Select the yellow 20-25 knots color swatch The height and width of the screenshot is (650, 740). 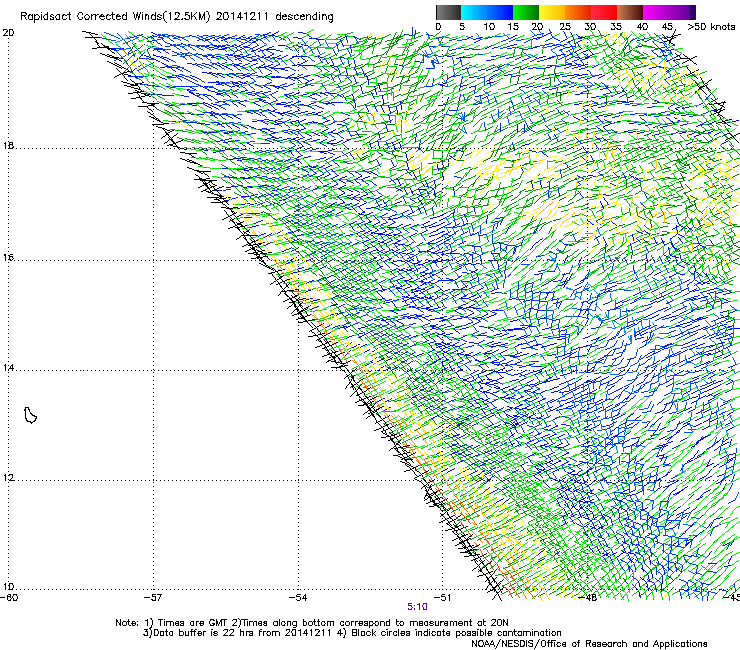tap(552, 12)
